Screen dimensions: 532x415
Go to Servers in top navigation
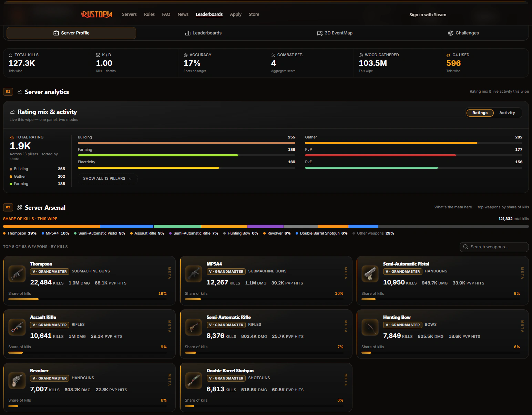click(x=129, y=14)
